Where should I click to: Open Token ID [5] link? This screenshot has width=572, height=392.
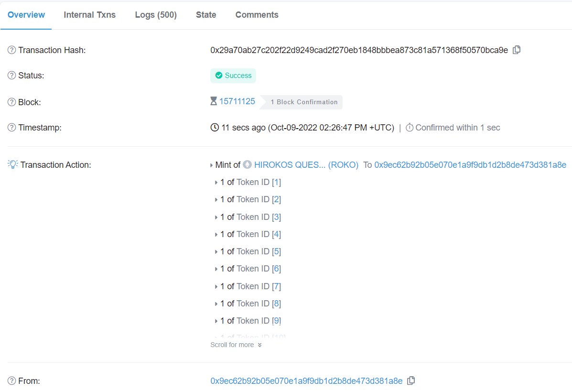(x=277, y=251)
